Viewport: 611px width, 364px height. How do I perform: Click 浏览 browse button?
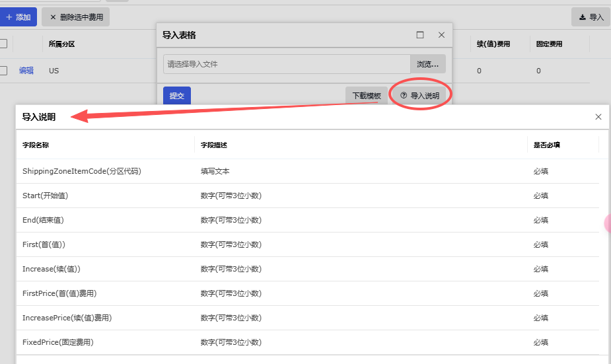(427, 64)
